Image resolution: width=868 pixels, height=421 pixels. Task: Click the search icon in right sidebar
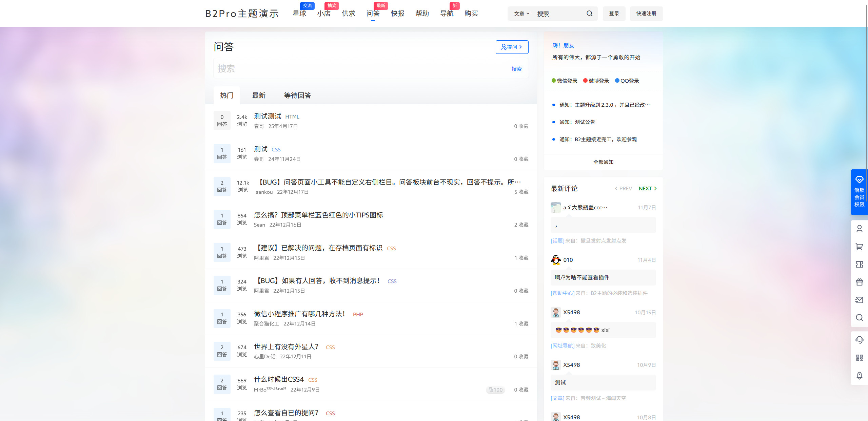860,318
